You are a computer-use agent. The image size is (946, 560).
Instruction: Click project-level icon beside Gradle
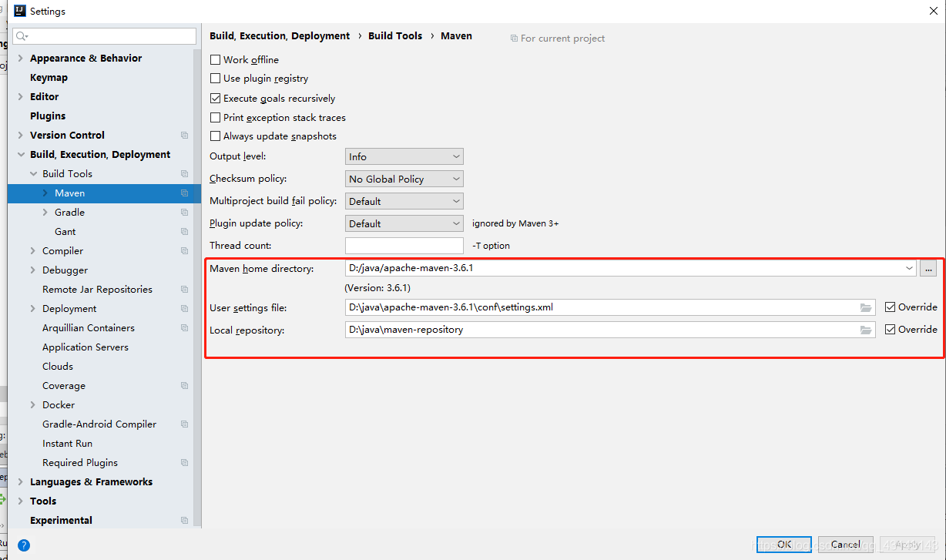[x=184, y=213]
